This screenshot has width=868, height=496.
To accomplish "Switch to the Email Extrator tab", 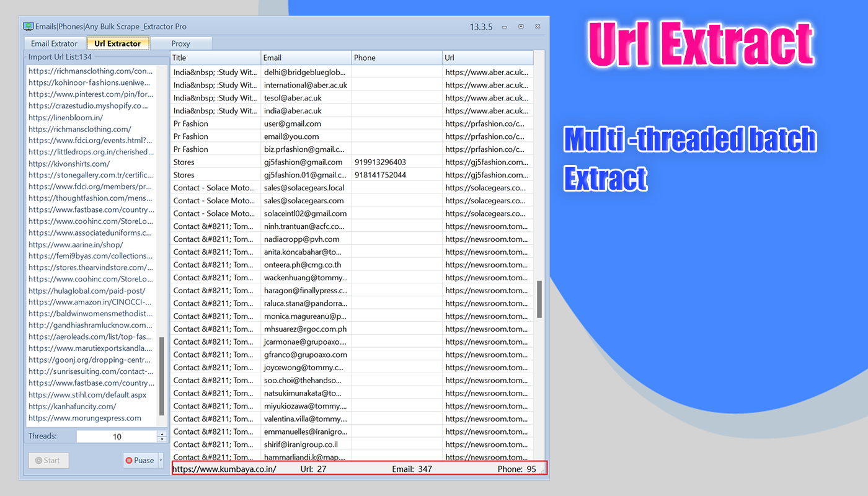I will (55, 43).
